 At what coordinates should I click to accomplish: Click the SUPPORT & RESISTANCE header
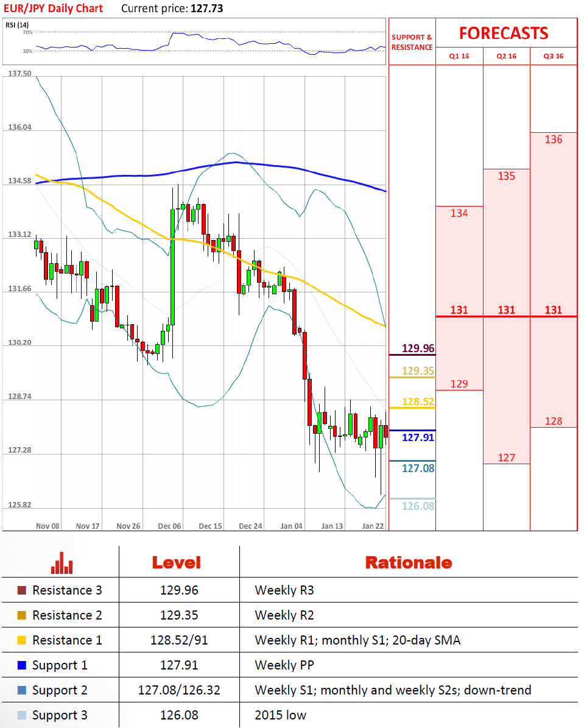(x=412, y=42)
